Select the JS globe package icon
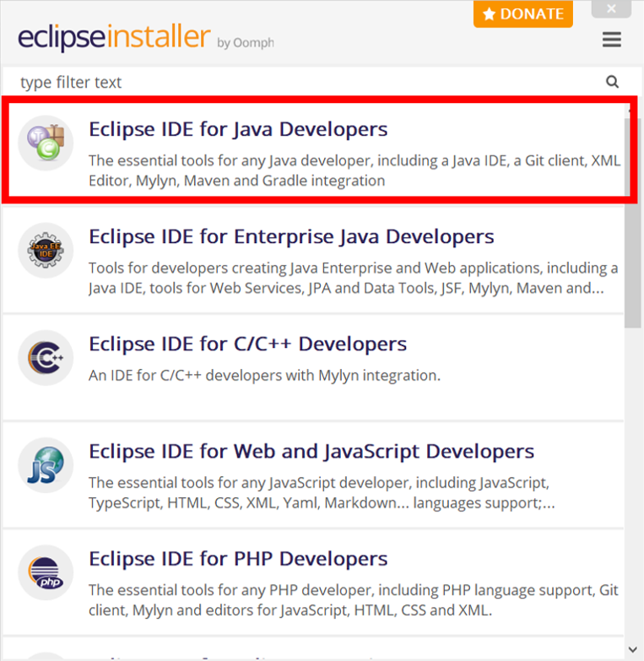Viewport: 644px width, 661px height. pos(46,465)
